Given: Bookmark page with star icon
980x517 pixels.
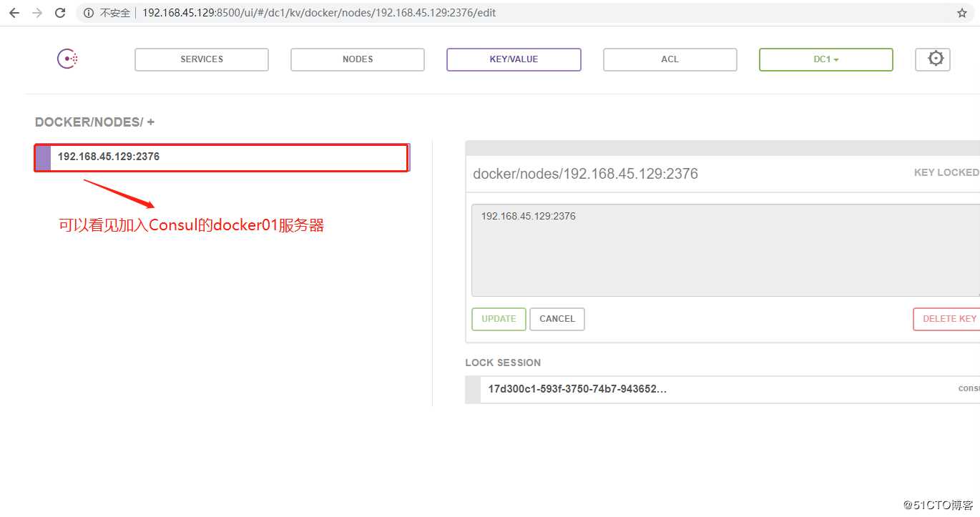Looking at the screenshot, I should click(x=962, y=13).
